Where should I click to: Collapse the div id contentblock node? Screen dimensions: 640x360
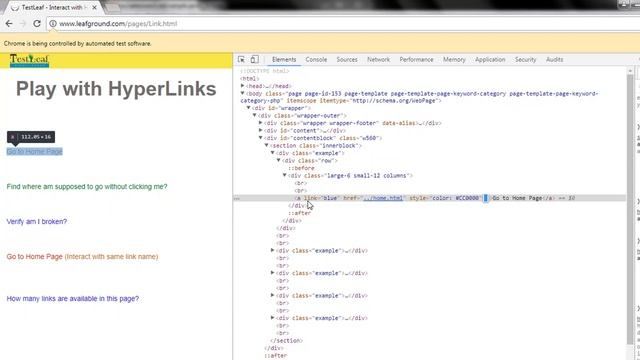(x=260, y=138)
